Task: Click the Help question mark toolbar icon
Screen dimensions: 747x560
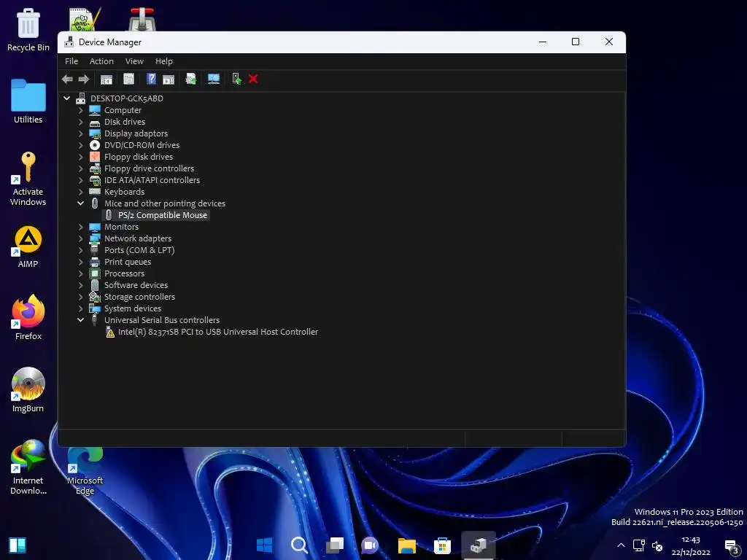Action: click(x=151, y=79)
